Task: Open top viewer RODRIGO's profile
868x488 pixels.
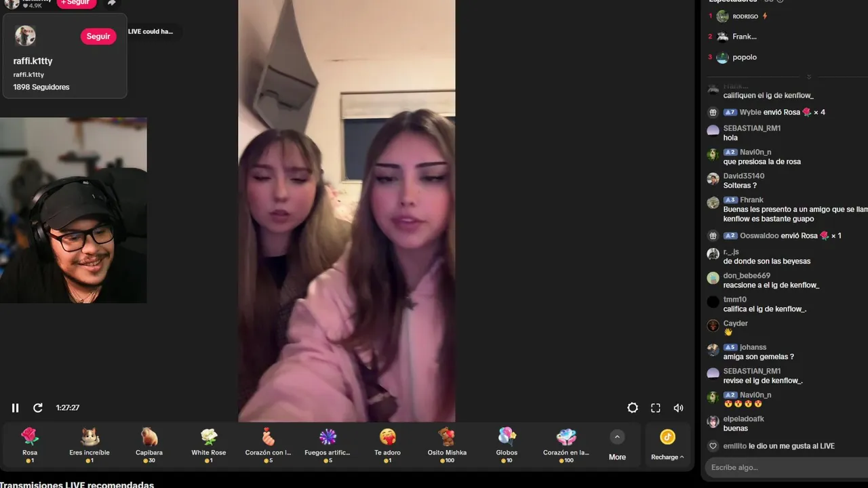Action: pyautogui.click(x=745, y=16)
